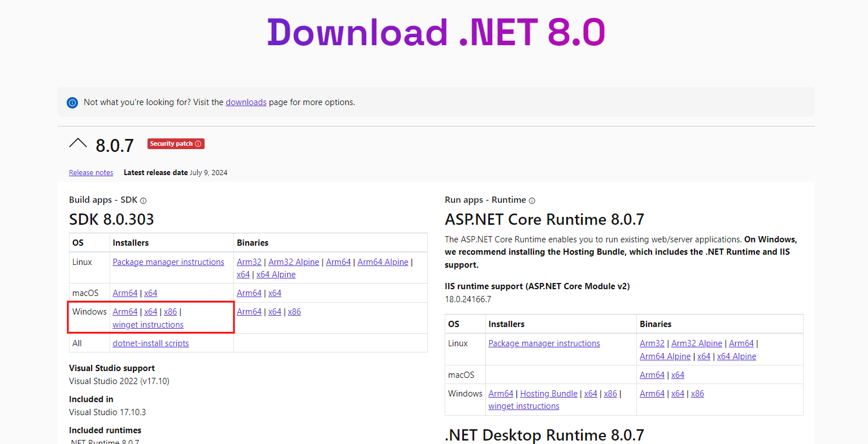This screenshot has height=444, width=868.
Task: Download ASP.NET Core Linux x64 Alpine binary
Action: [x=736, y=356]
